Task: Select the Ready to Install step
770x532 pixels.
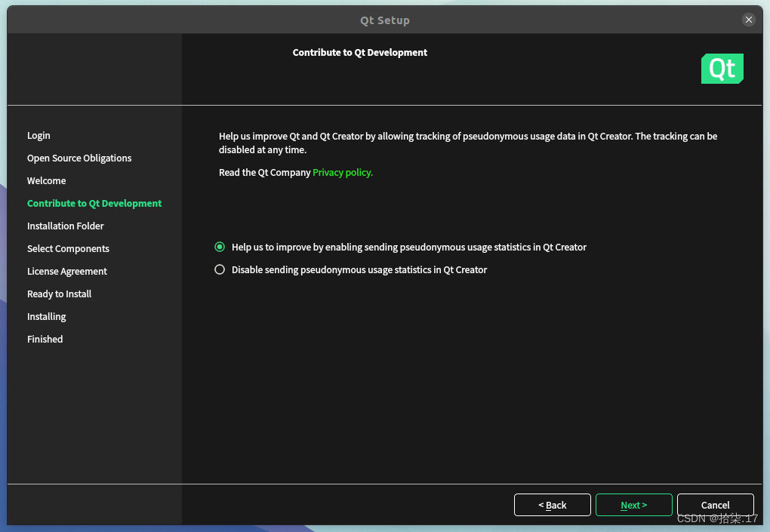Action: 59,294
